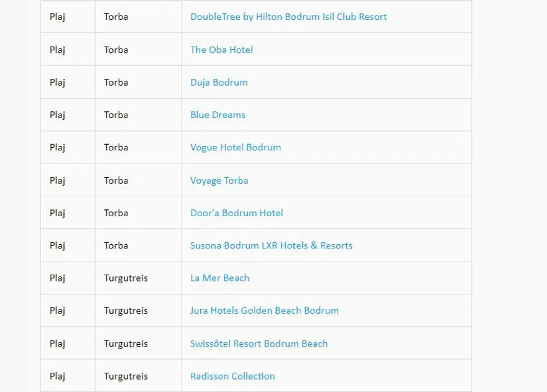547x392 pixels.
Task: Open the Swissôtel Resort Bodrum Beach page
Action: [x=259, y=344]
